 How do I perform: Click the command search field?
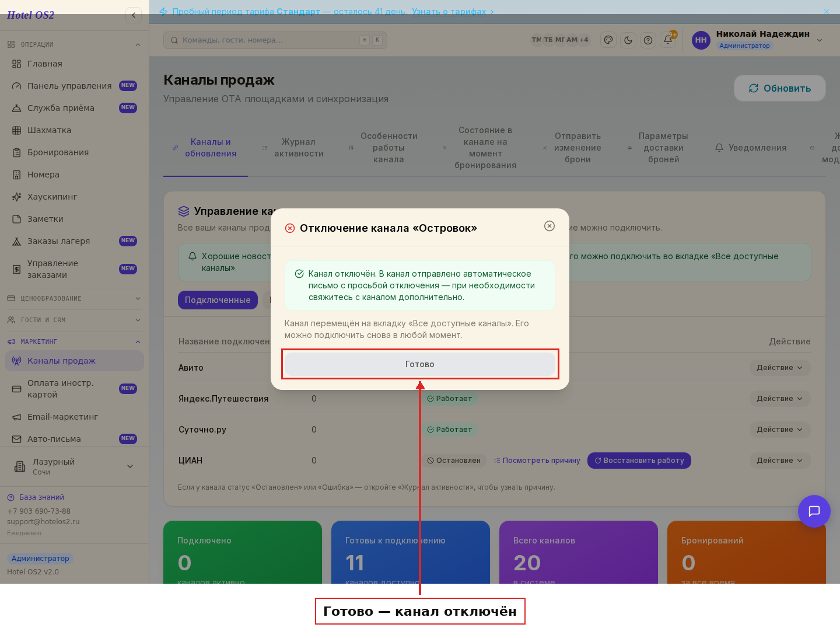tap(275, 40)
